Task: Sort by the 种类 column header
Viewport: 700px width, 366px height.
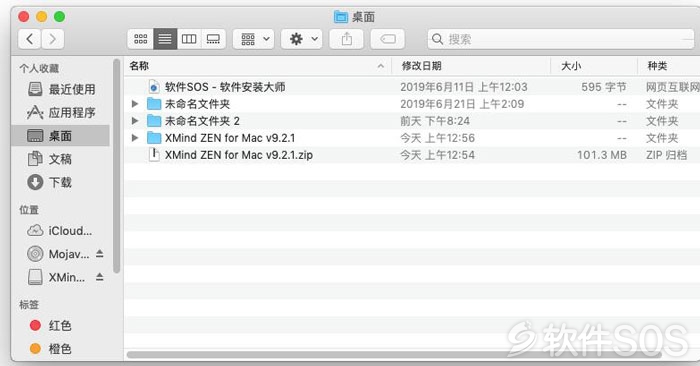Action: pos(669,66)
